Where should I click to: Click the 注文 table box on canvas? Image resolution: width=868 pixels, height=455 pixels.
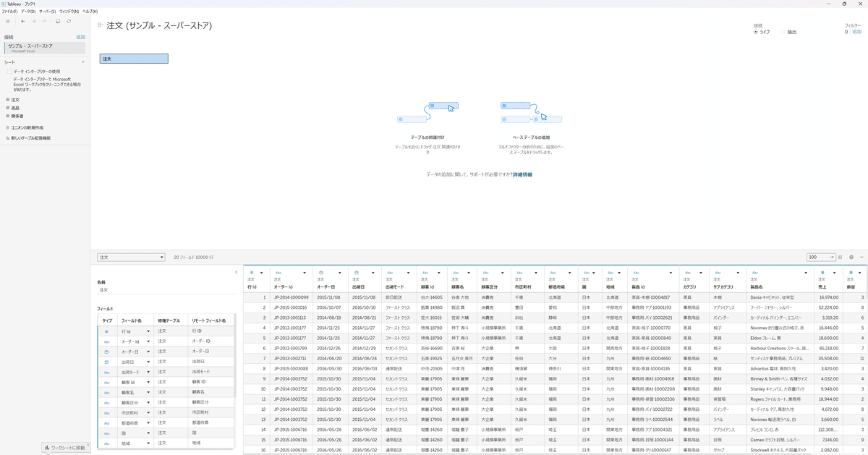pyautogui.click(x=134, y=59)
